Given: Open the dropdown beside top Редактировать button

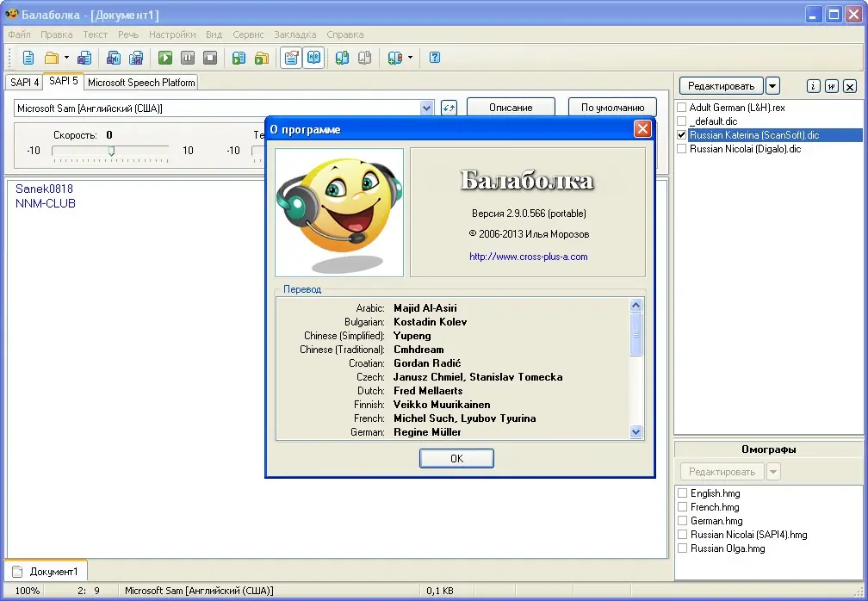Looking at the screenshot, I should click(772, 86).
